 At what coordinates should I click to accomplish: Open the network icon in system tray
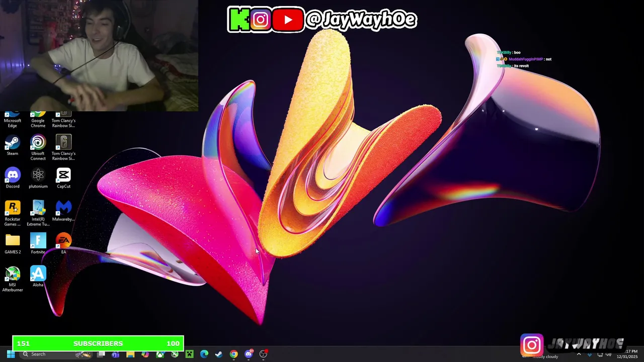[x=600, y=354]
